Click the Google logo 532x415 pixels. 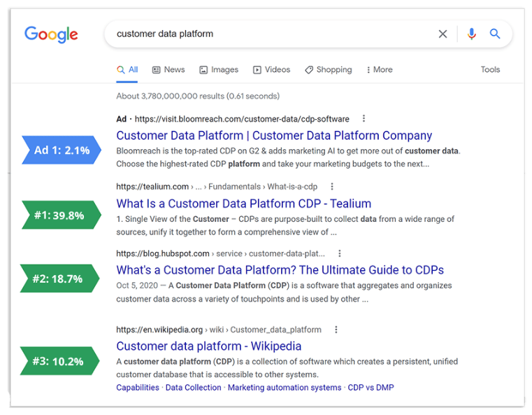point(51,34)
